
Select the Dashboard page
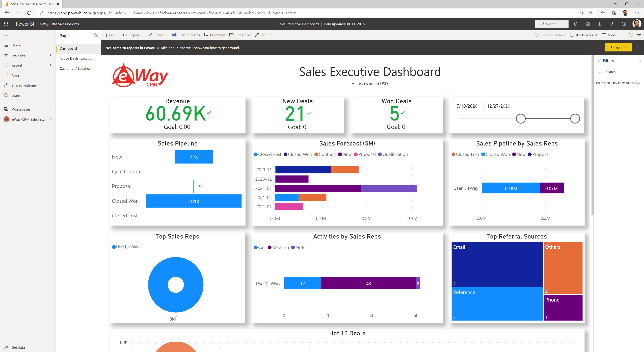[78, 48]
